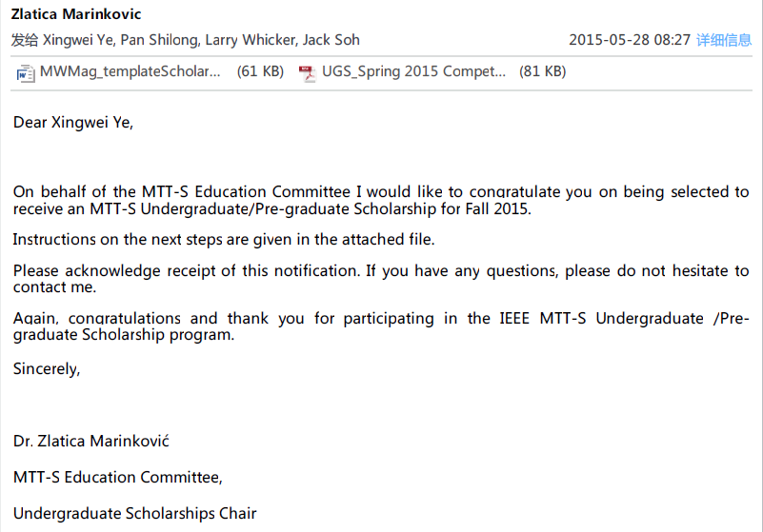
Task: Select recipient Xingwei Ye in the header
Action: (x=77, y=40)
